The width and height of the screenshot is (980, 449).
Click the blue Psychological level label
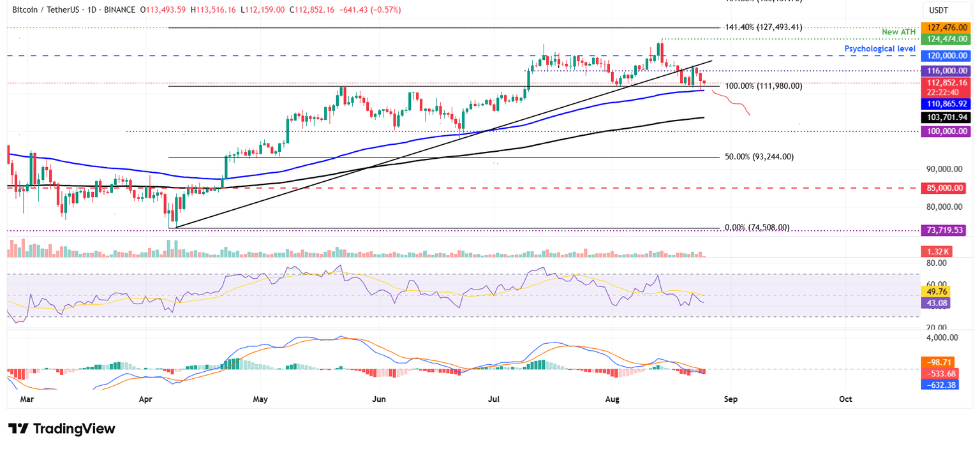tap(880, 48)
